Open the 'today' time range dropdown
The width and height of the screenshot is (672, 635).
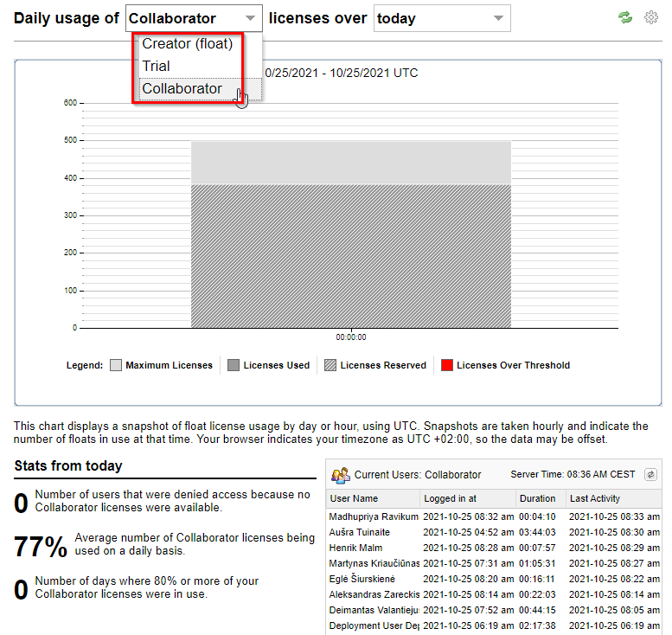[442, 18]
